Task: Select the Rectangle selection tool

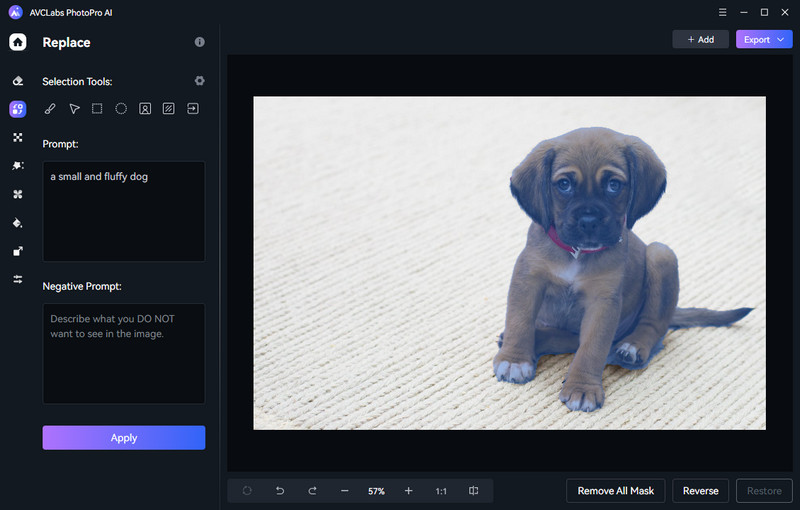Action: 97,108
